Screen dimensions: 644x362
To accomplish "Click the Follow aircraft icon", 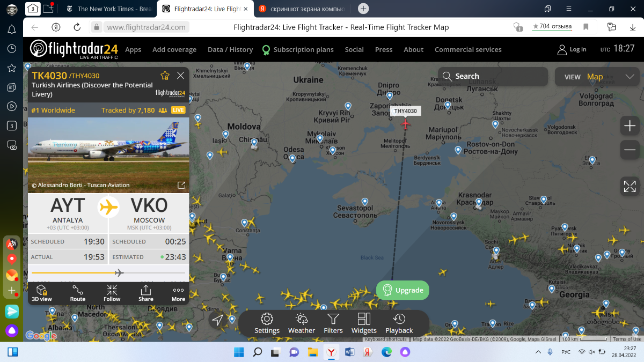I will click(112, 293).
